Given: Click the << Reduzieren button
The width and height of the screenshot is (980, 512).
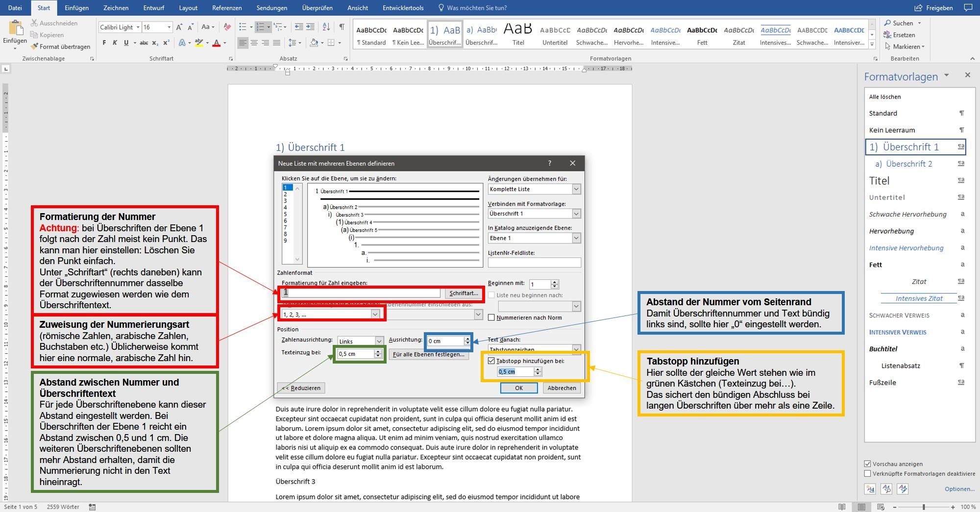Looking at the screenshot, I should click(x=301, y=388).
